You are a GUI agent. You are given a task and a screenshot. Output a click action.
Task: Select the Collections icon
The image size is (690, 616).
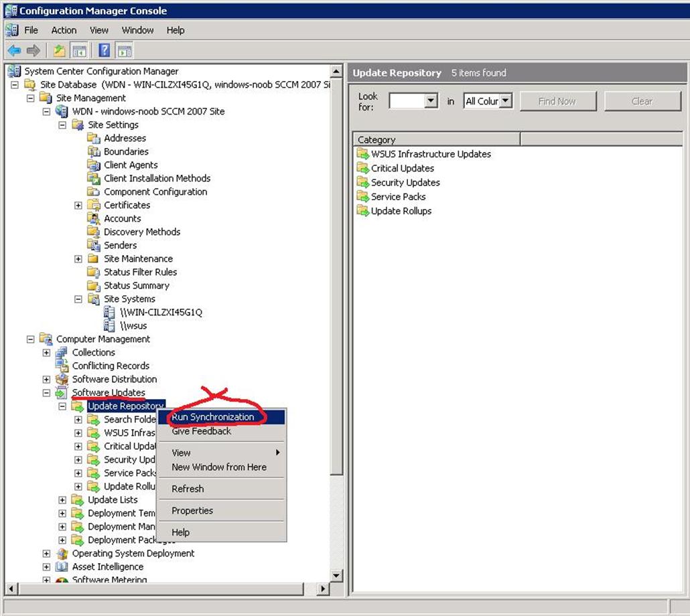click(x=62, y=353)
